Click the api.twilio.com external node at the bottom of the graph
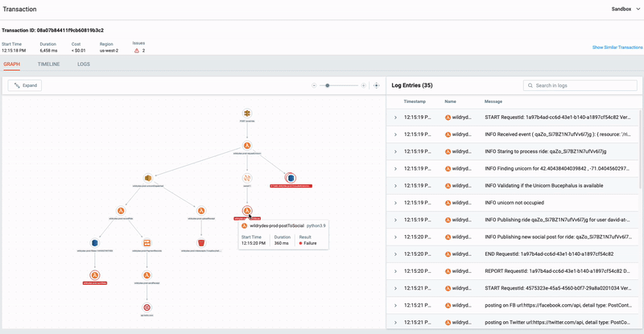Screen dimensions: 644x334 point(147,307)
